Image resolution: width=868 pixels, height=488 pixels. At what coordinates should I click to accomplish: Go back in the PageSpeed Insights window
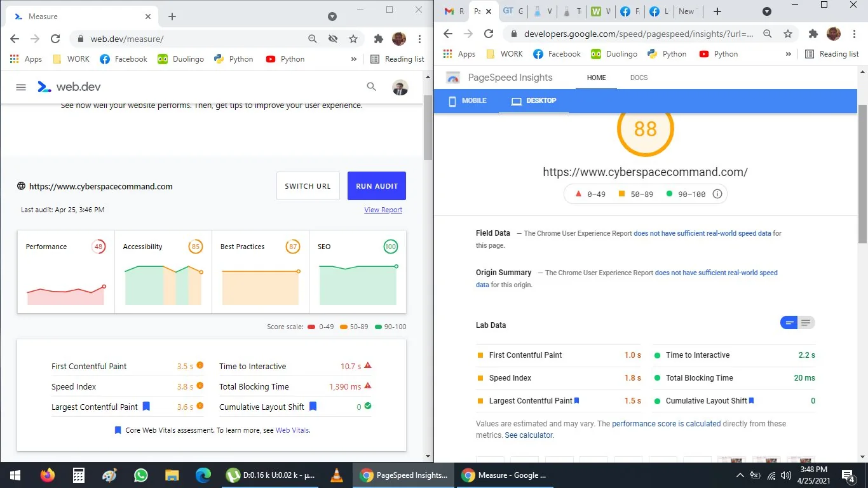tap(448, 34)
